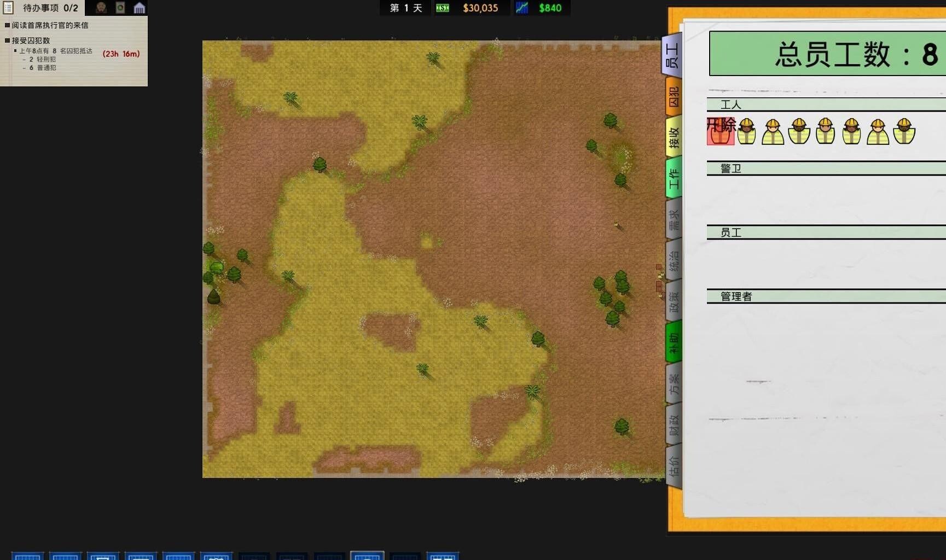This screenshot has width=946, height=560.
Task: Select the last workman in the 工人 row
Action: tap(904, 131)
